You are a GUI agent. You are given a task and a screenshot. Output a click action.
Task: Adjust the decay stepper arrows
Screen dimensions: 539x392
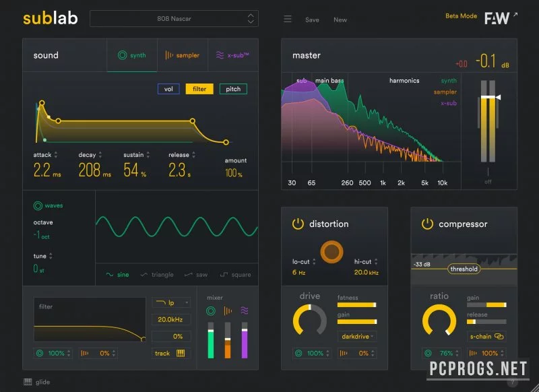tap(100, 155)
